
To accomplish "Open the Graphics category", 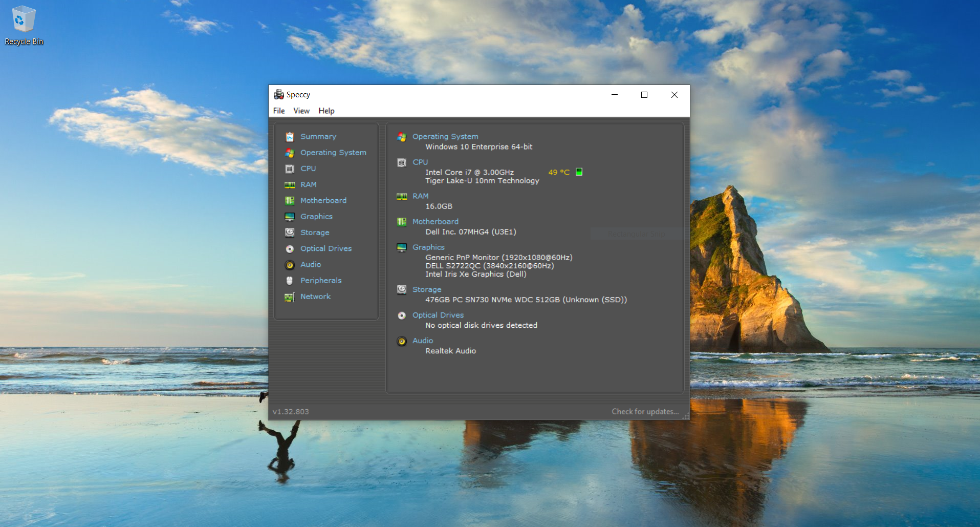I will 316,216.
